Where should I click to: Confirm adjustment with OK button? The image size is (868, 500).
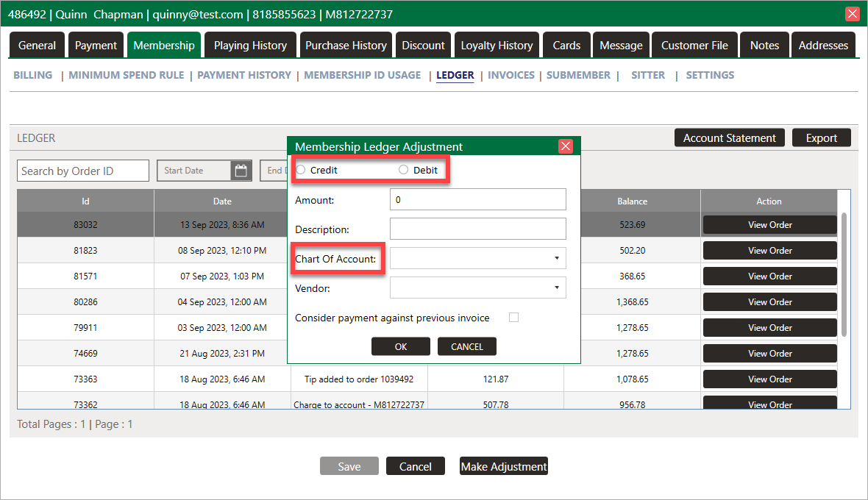(x=401, y=346)
